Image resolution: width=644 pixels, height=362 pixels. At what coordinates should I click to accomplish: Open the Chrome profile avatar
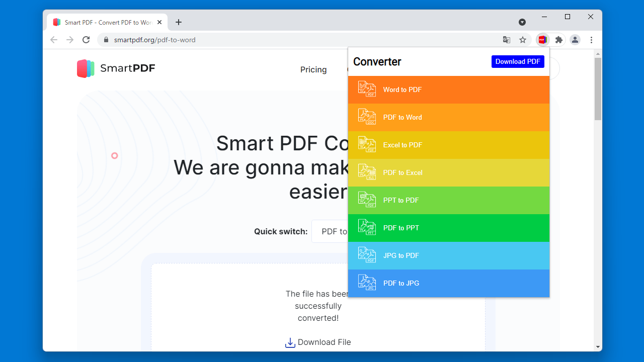point(575,40)
